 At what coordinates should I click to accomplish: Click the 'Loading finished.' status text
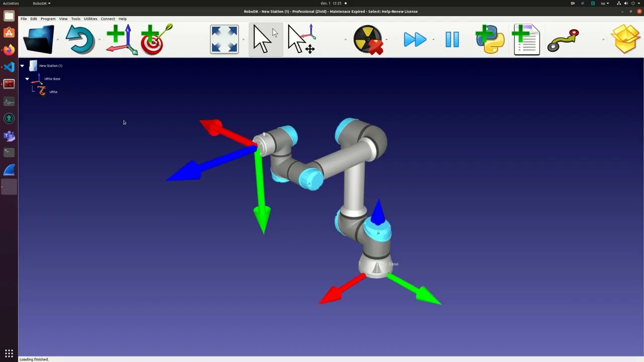(x=34, y=359)
